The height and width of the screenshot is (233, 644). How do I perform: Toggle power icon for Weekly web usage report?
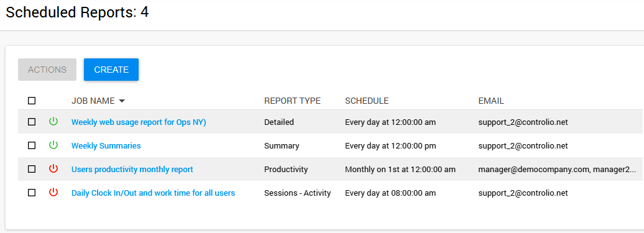[53, 121]
